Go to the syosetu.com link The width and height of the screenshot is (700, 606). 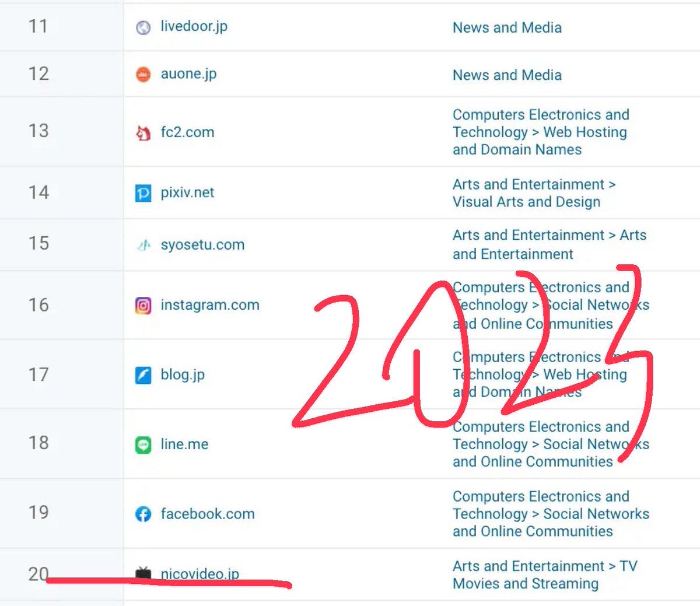click(202, 245)
